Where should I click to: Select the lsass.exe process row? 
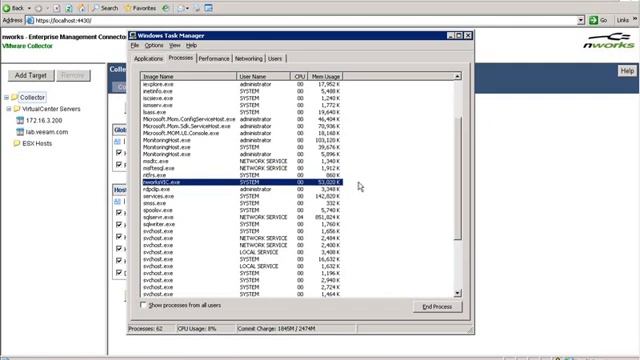tap(242, 112)
